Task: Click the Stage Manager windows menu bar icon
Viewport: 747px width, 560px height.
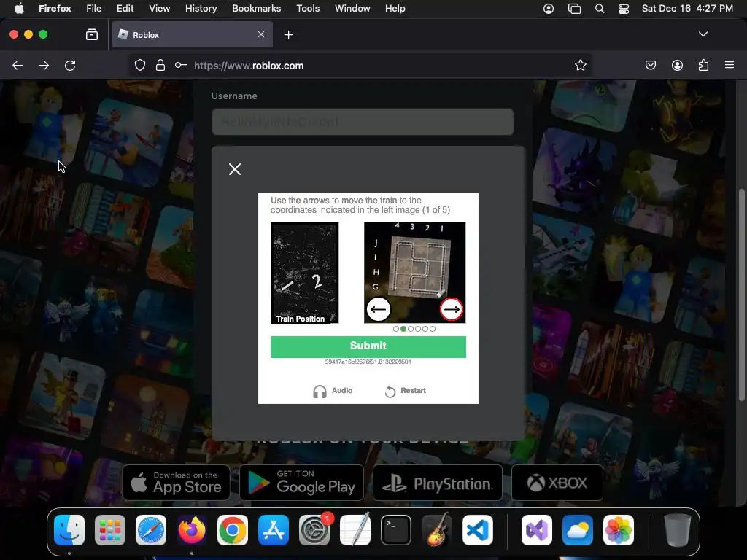Action: pos(575,9)
